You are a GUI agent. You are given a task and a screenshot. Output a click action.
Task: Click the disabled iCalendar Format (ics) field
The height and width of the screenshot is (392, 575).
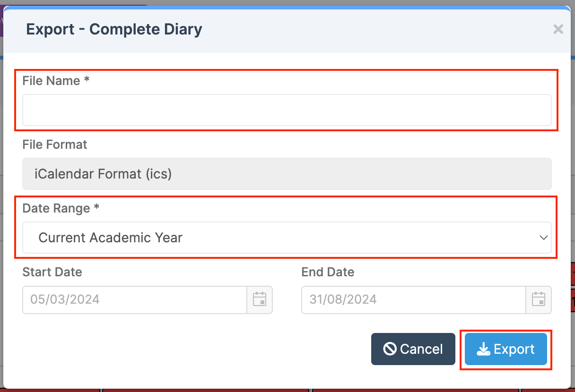[287, 174]
